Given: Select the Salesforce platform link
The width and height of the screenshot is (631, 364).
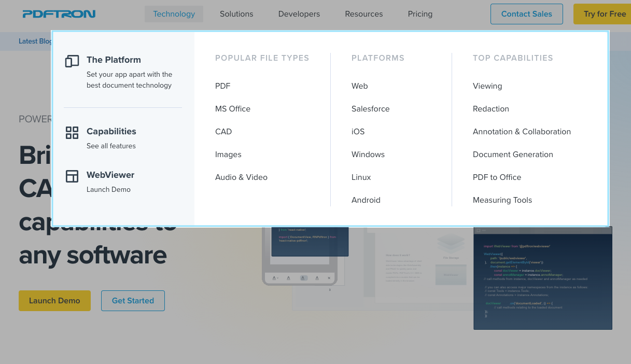Looking at the screenshot, I should [370, 109].
